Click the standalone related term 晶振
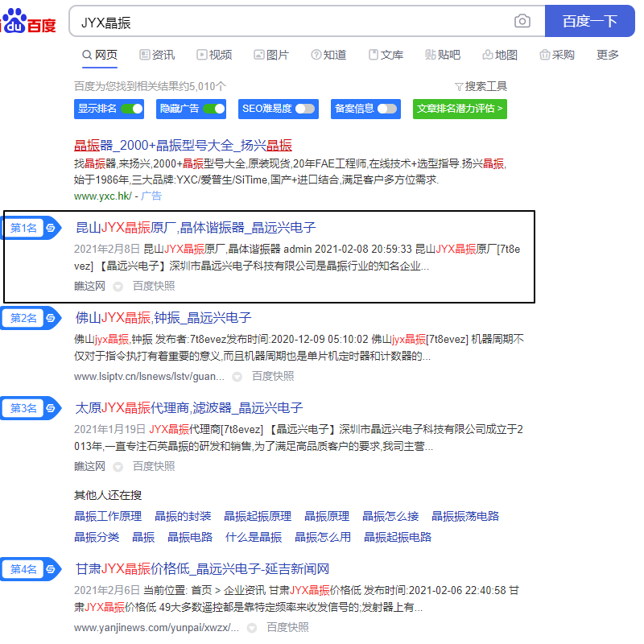This screenshot has height=644, width=644. tap(143, 537)
